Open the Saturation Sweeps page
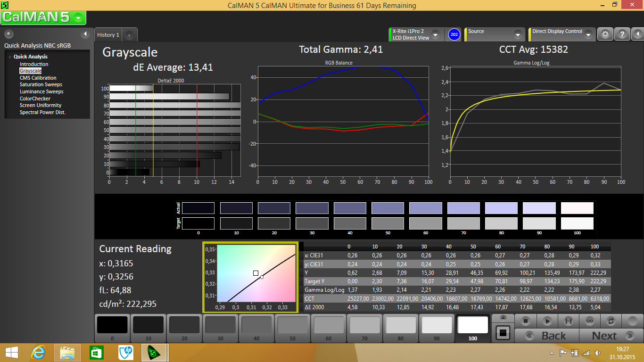Viewport: 644px width, 362px height. [41, 85]
